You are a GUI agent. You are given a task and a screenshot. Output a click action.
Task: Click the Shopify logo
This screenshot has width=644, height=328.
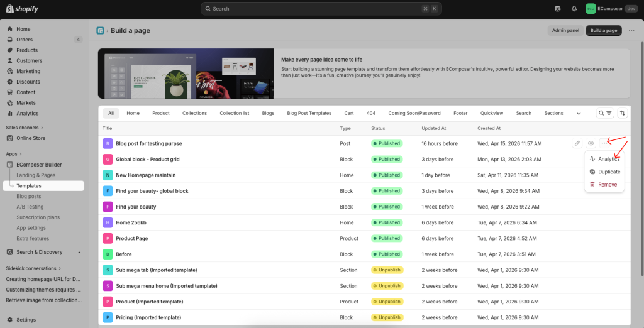[23, 9]
